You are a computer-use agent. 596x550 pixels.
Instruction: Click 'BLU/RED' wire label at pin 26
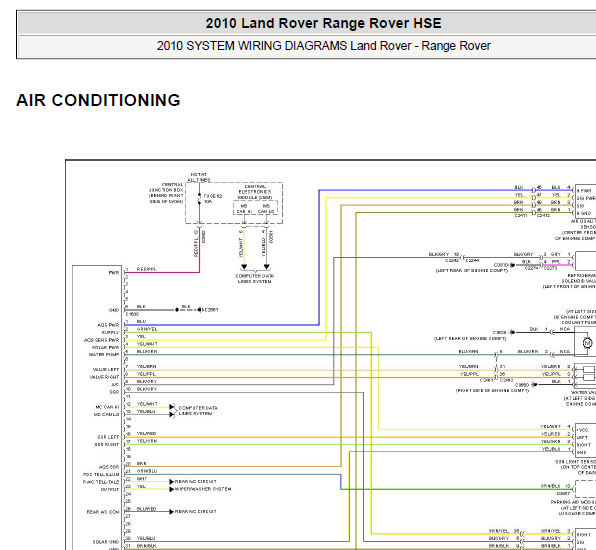click(x=146, y=509)
